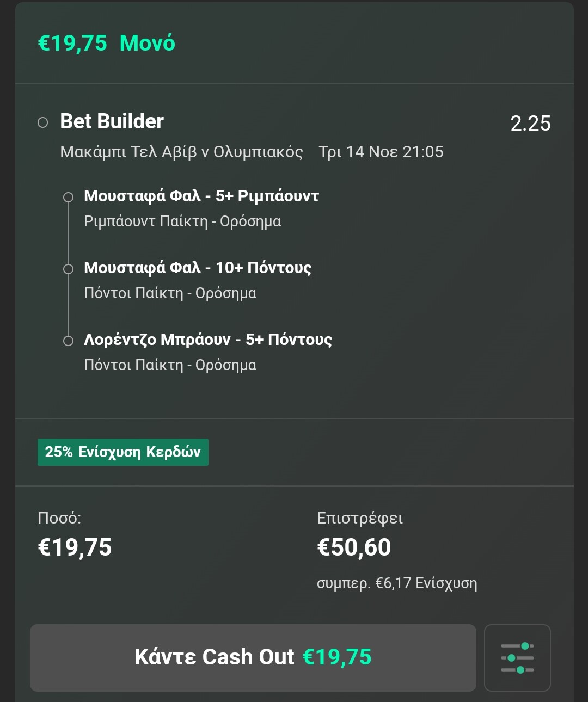Click circle marker beside Μουσταφά Φαλ 10+ Πόντους
The image size is (588, 702).
pyautogui.click(x=68, y=269)
